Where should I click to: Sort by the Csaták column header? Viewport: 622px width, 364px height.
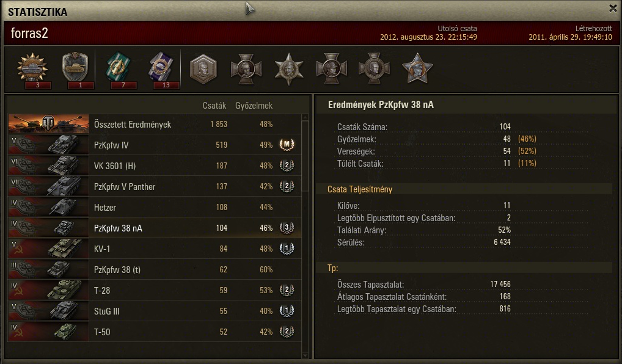point(214,106)
